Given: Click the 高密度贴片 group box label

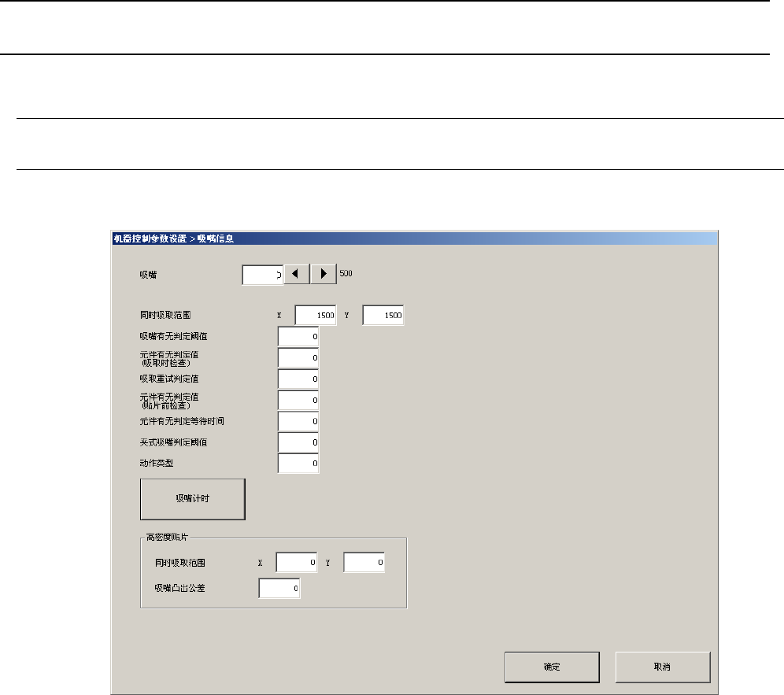Looking at the screenshot, I should tap(167, 537).
